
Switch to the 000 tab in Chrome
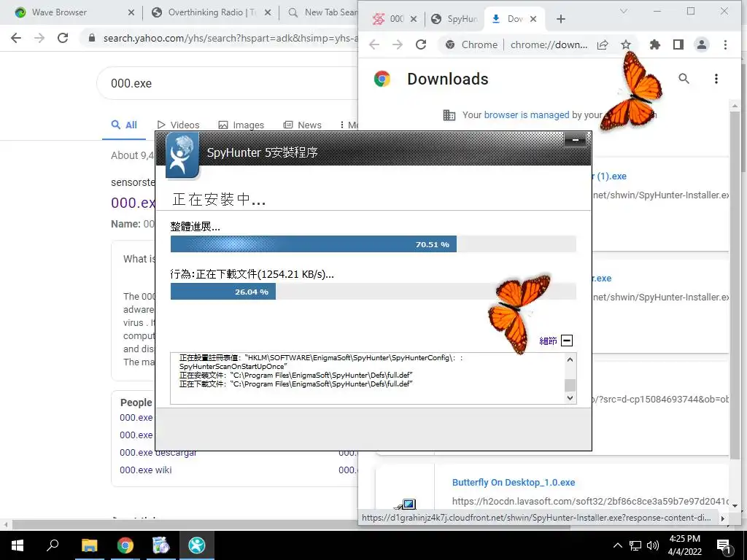tap(395, 19)
